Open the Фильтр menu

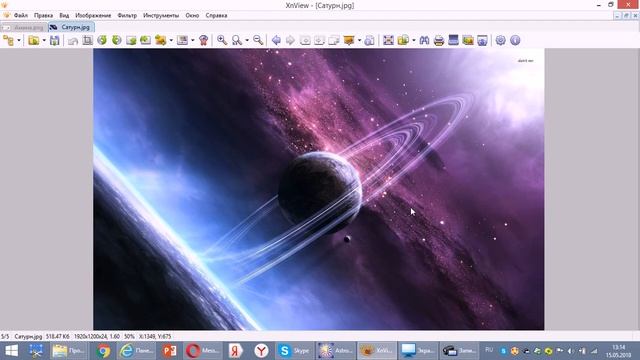click(127, 15)
